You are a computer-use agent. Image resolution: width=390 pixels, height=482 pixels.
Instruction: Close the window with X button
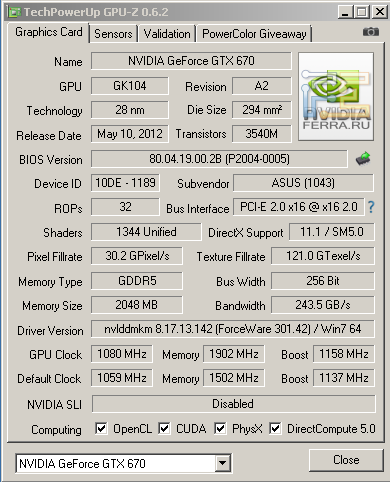tap(380, 12)
